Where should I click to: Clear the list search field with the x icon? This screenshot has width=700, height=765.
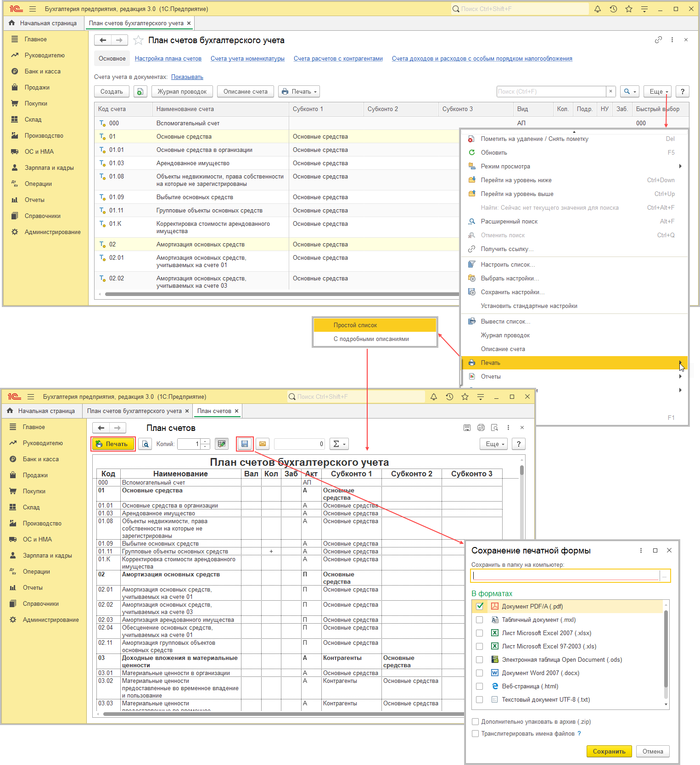(610, 91)
